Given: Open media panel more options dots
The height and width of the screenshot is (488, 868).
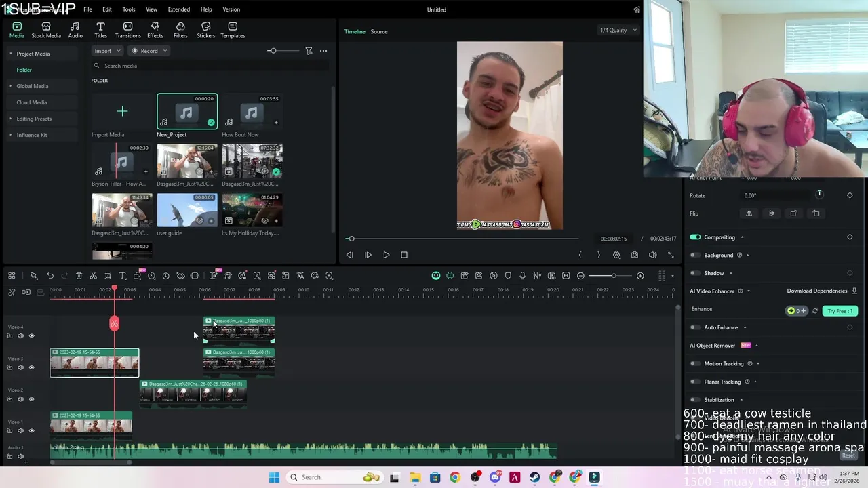Looking at the screenshot, I should coord(323,51).
